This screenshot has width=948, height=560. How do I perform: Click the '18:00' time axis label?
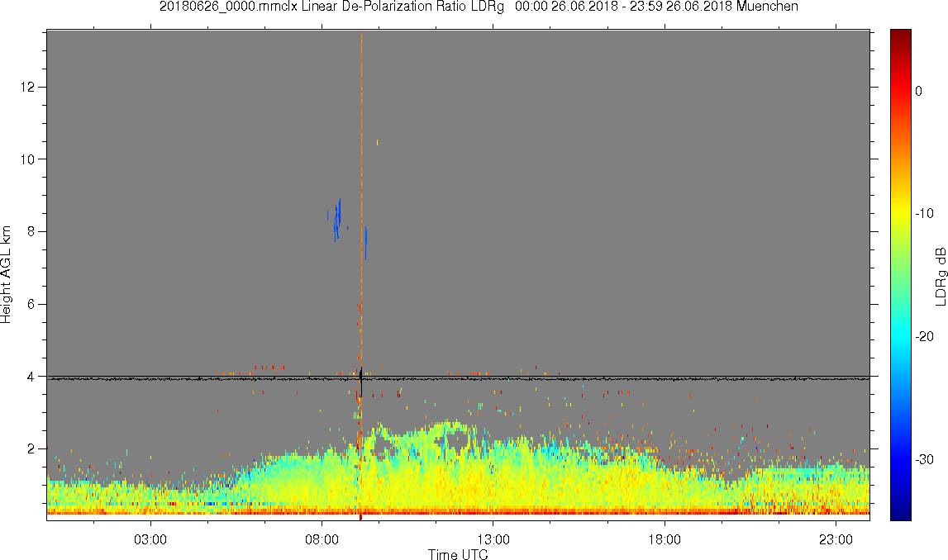click(665, 539)
